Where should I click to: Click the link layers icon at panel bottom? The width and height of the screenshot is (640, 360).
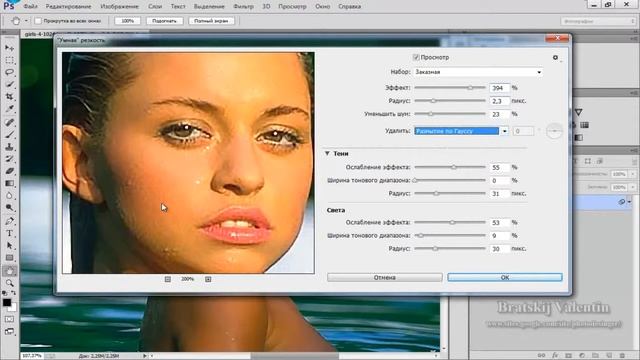[x=542, y=356]
